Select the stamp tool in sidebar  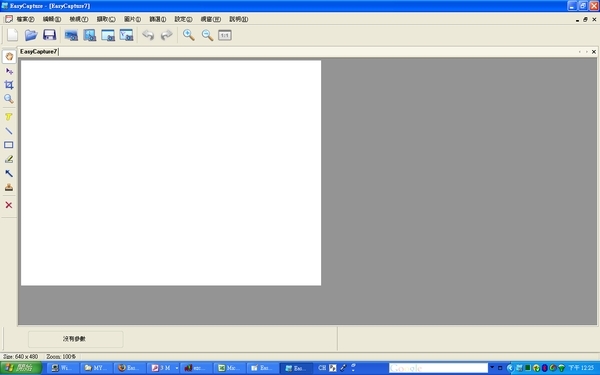[9, 187]
